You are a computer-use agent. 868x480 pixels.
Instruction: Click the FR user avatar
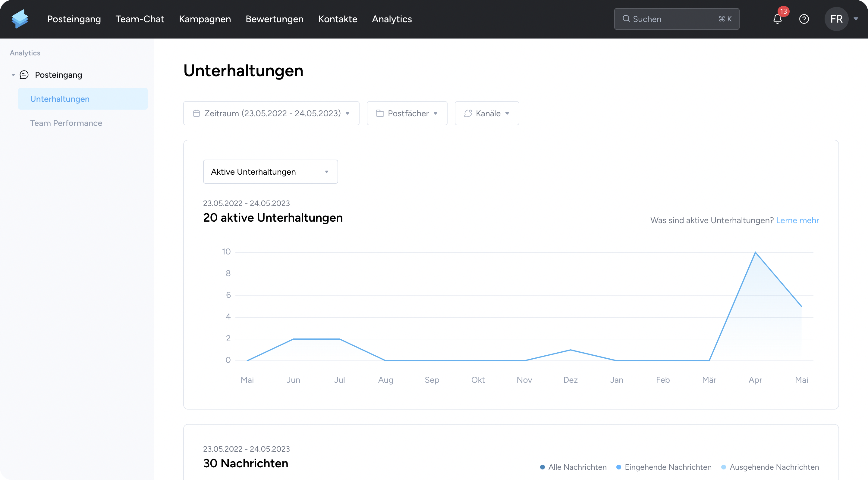tap(836, 19)
